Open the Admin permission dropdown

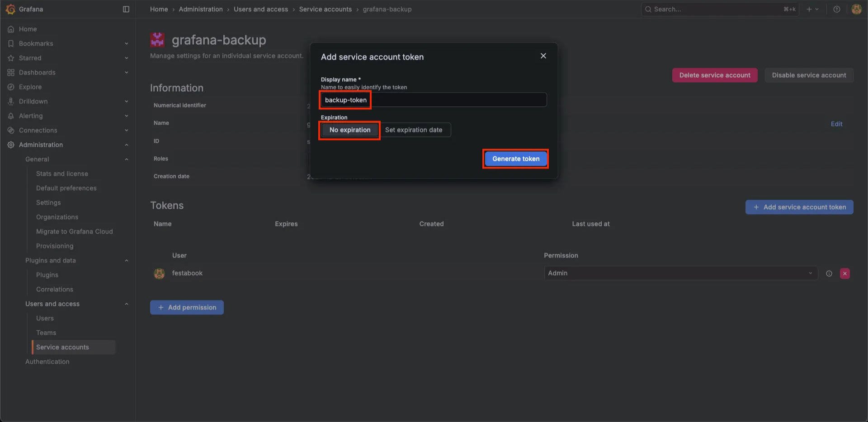681,273
